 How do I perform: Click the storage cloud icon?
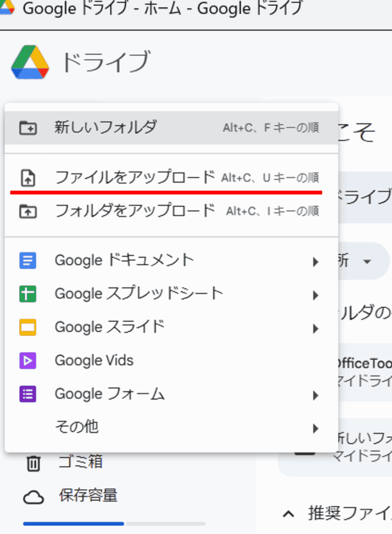(33, 497)
